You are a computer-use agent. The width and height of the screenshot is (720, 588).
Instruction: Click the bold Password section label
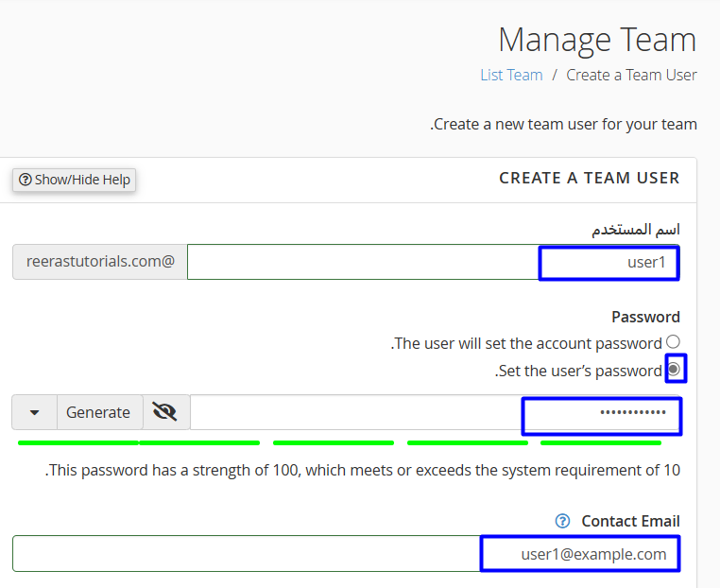pyautogui.click(x=645, y=317)
